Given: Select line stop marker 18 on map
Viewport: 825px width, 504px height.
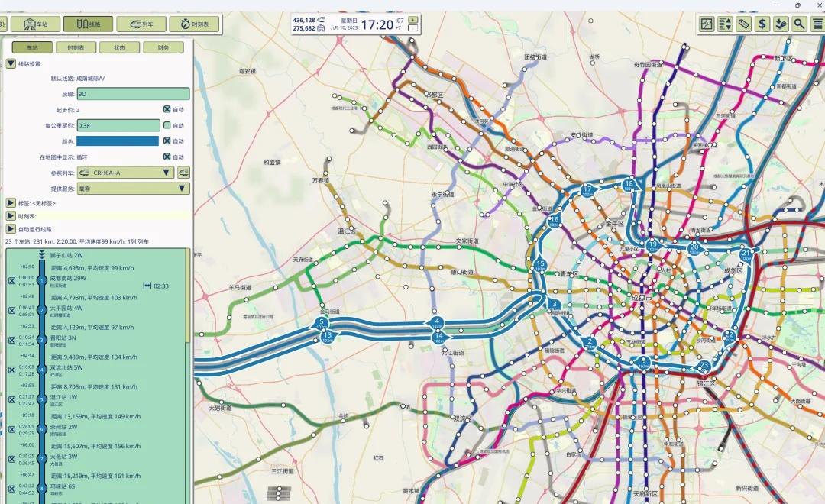Looking at the screenshot, I should coord(629,186).
